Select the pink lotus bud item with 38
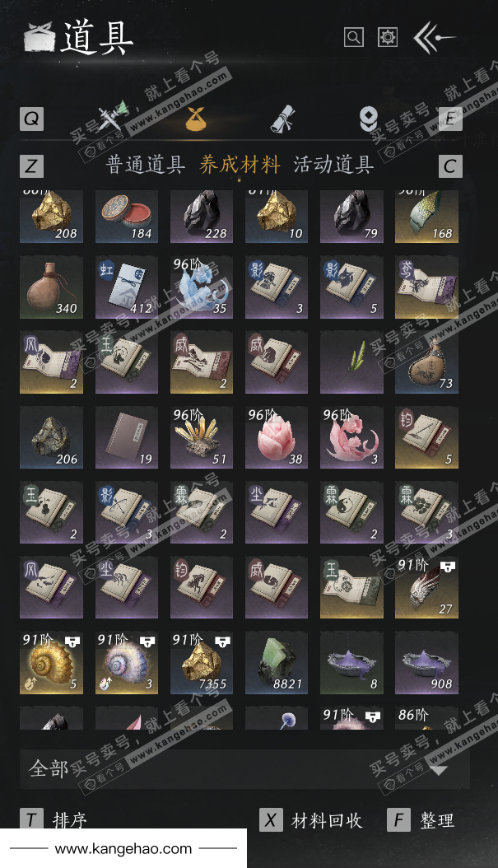Image resolution: width=498 pixels, height=868 pixels. pyautogui.click(x=277, y=437)
